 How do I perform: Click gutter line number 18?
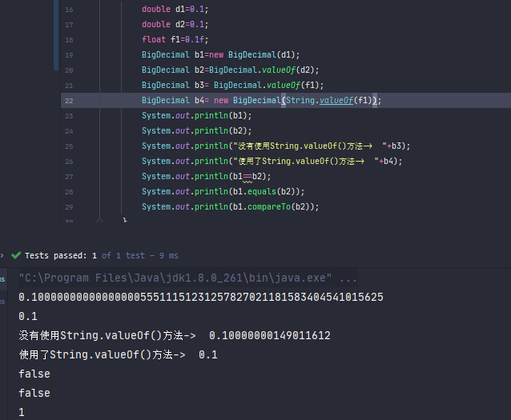click(69, 40)
